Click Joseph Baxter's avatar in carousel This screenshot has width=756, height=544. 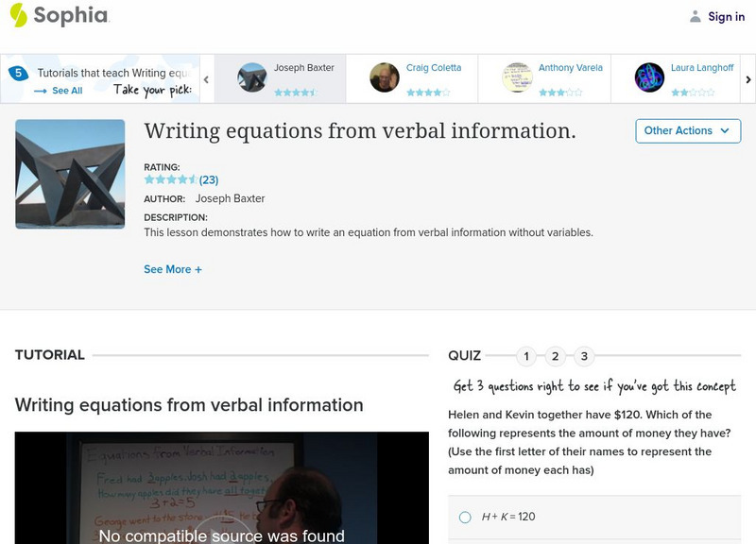coord(251,77)
